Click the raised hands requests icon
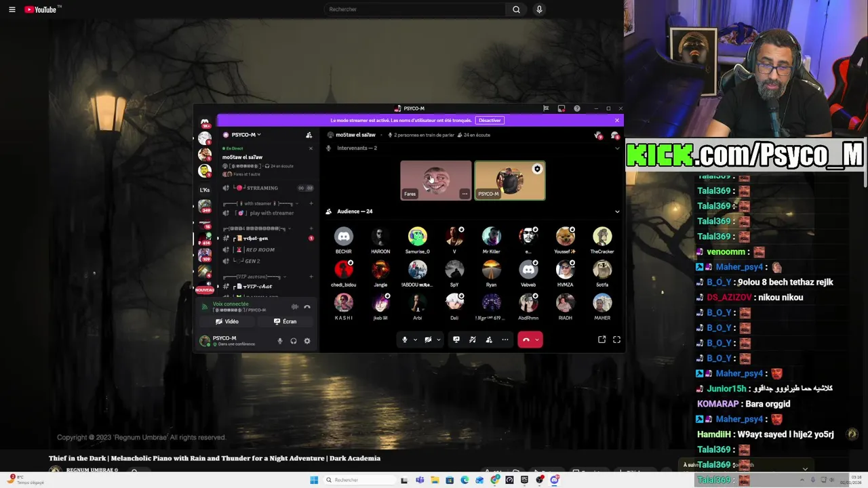Image resolution: width=868 pixels, height=488 pixels. tap(597, 136)
